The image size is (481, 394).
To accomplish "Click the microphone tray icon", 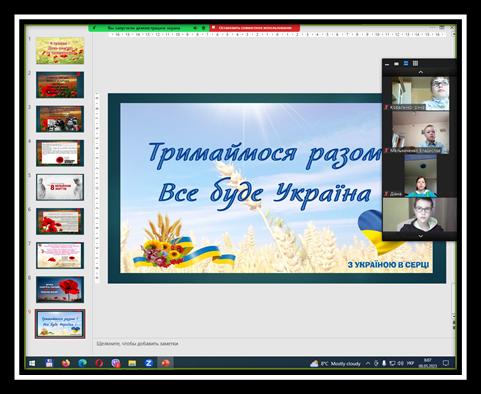I will (384, 364).
